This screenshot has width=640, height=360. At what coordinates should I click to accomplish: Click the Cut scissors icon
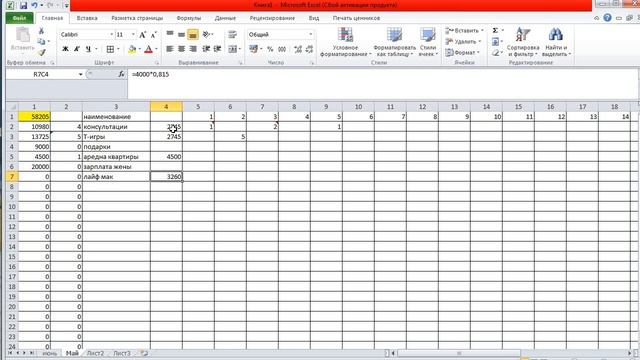(41, 31)
